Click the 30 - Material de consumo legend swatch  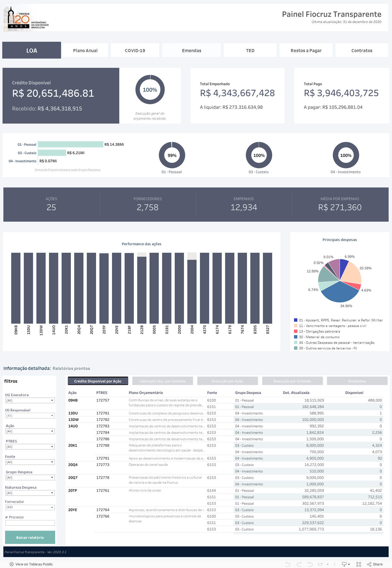(x=296, y=337)
